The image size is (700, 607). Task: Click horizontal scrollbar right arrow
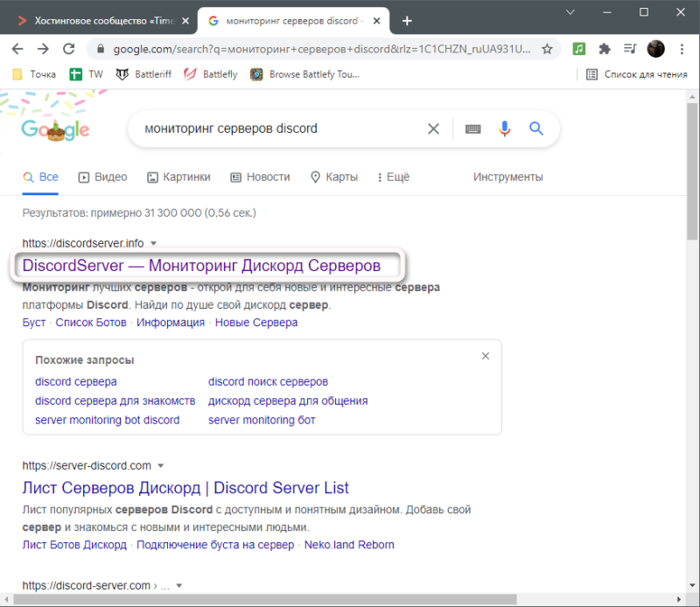click(679, 599)
